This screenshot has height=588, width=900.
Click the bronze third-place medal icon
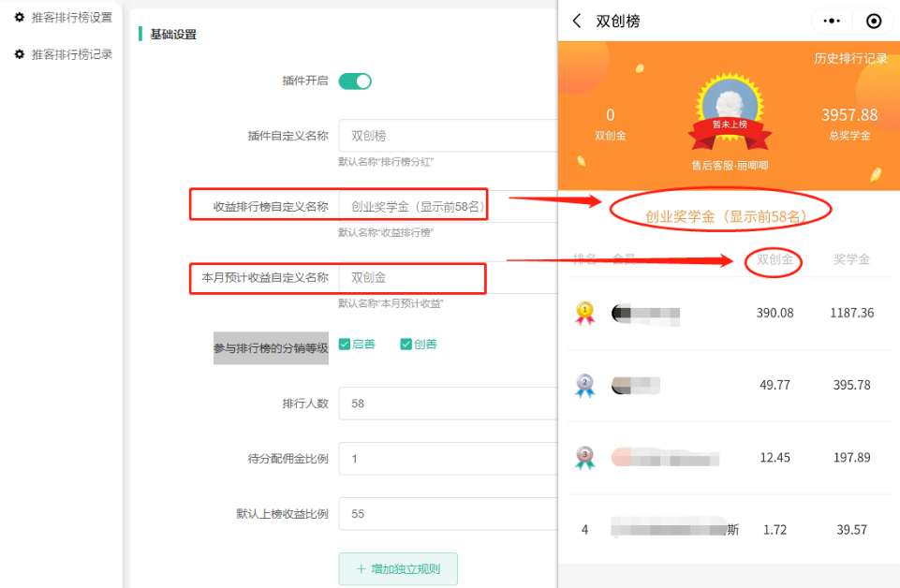point(584,457)
